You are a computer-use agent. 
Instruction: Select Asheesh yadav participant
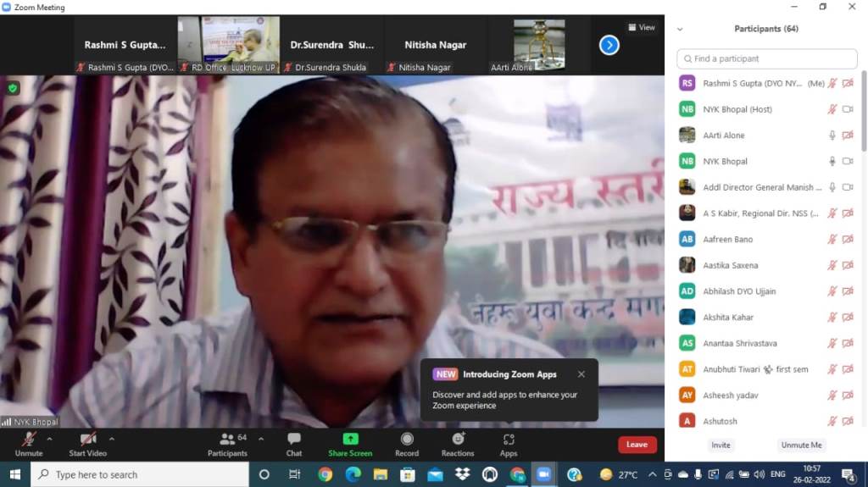(x=766, y=396)
